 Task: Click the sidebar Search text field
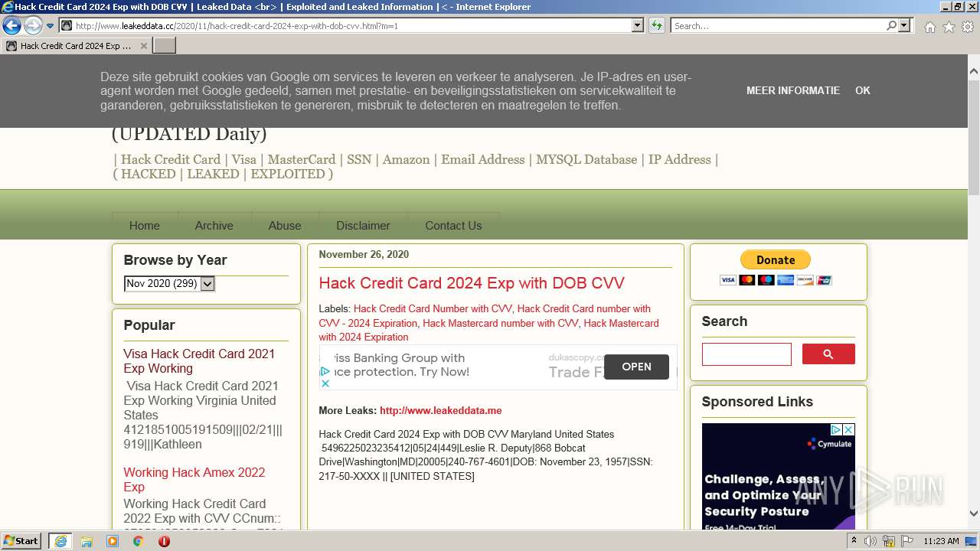tap(746, 354)
